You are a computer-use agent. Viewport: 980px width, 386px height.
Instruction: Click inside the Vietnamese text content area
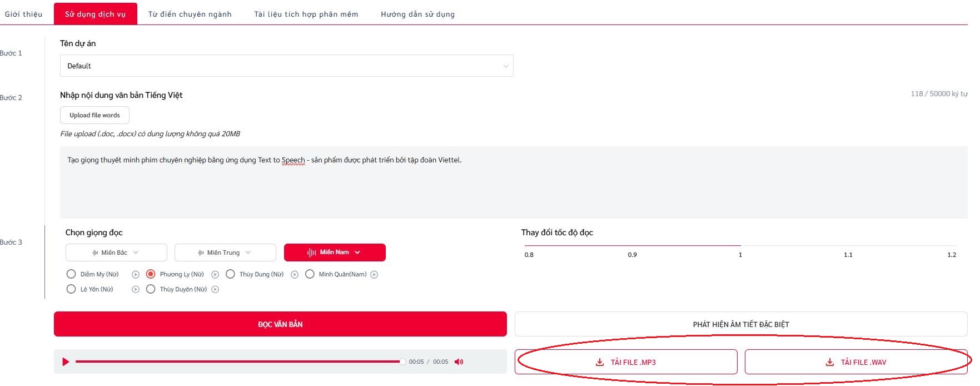[x=514, y=182]
